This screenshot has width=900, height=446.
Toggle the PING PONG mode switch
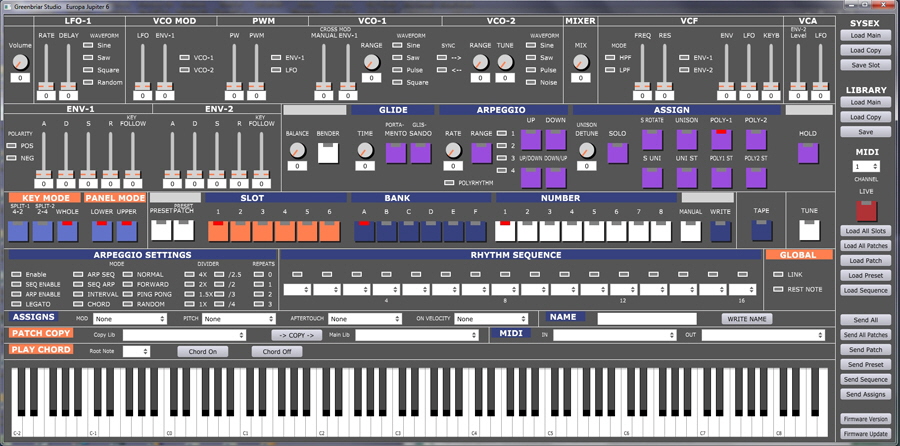(127, 294)
